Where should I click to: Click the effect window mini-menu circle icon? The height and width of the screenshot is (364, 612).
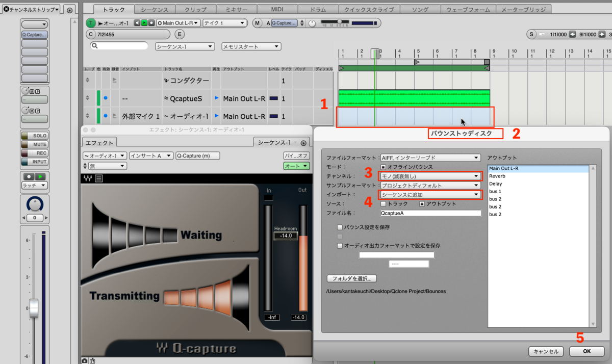point(303,143)
